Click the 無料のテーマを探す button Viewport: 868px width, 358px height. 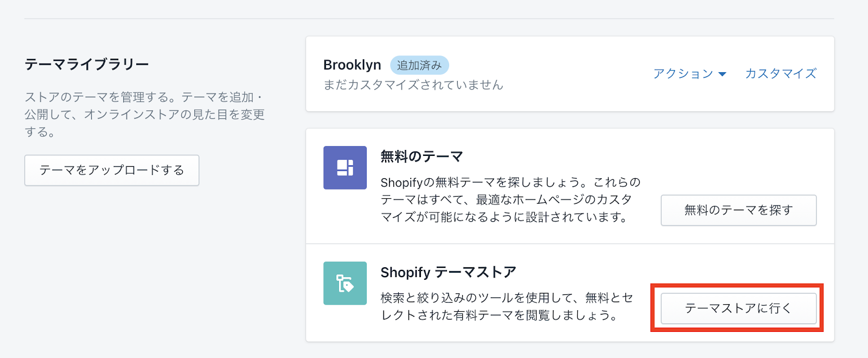738,210
